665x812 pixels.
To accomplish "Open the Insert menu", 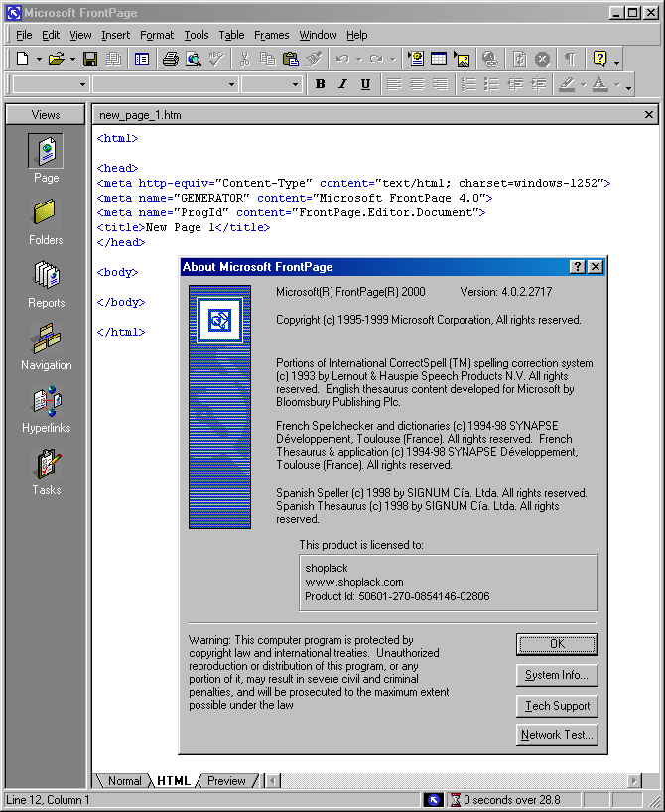I will click(115, 35).
